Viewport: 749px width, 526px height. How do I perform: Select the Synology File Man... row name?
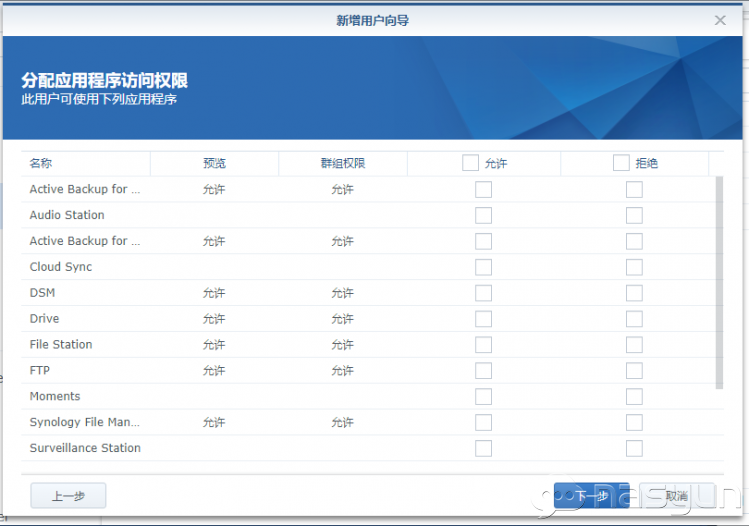pyautogui.click(x=85, y=422)
